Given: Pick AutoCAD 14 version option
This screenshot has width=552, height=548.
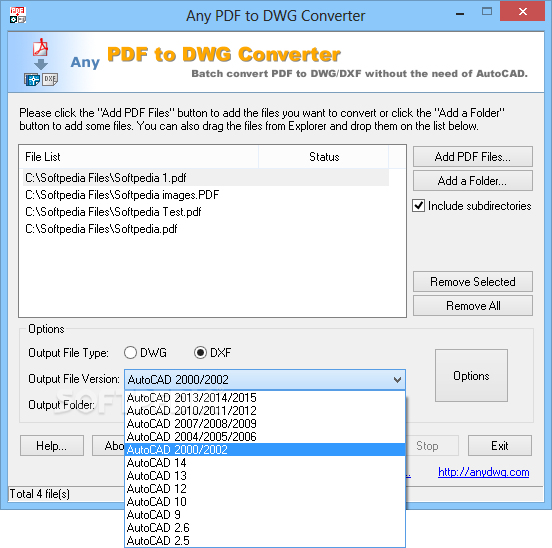Looking at the screenshot, I should click(x=265, y=463).
